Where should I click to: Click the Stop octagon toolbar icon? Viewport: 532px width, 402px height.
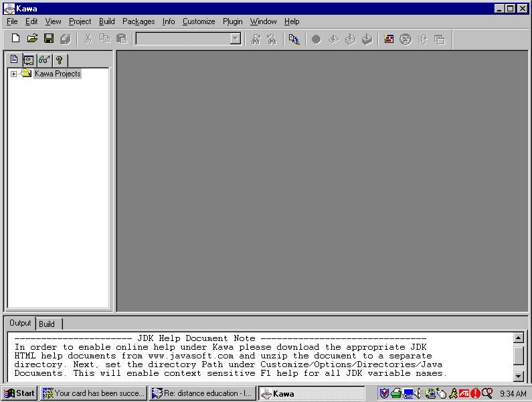click(x=317, y=40)
